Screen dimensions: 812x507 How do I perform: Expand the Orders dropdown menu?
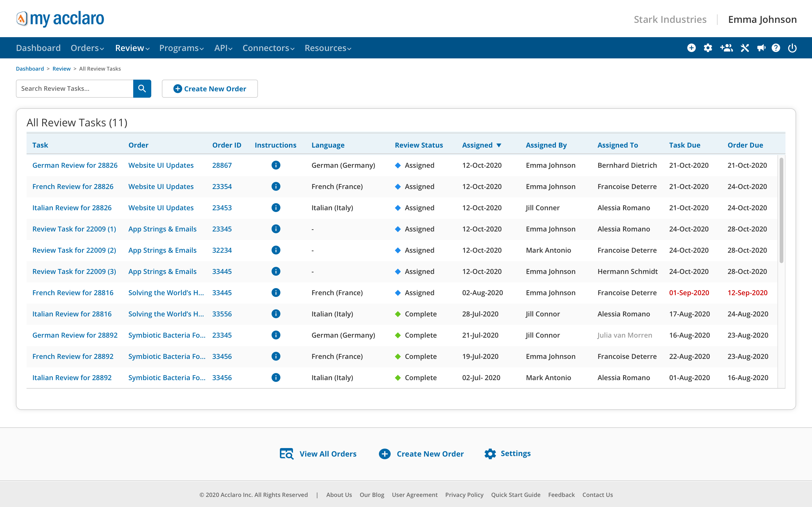tap(87, 48)
